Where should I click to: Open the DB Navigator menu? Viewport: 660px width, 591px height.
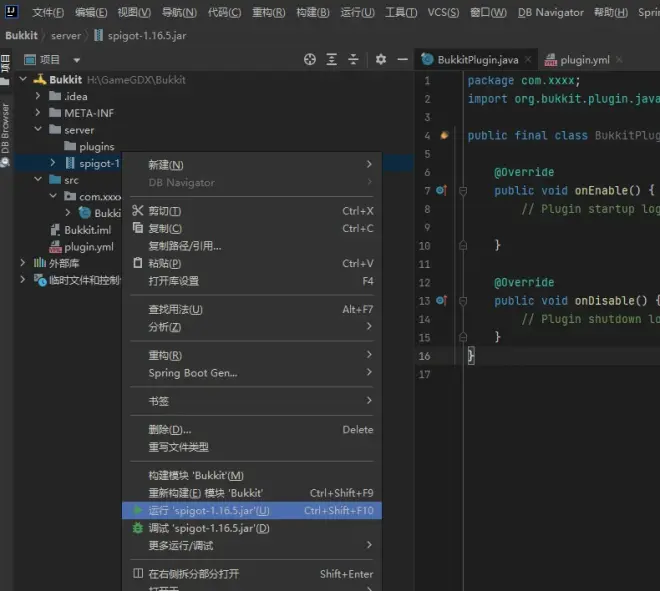[x=550, y=12]
